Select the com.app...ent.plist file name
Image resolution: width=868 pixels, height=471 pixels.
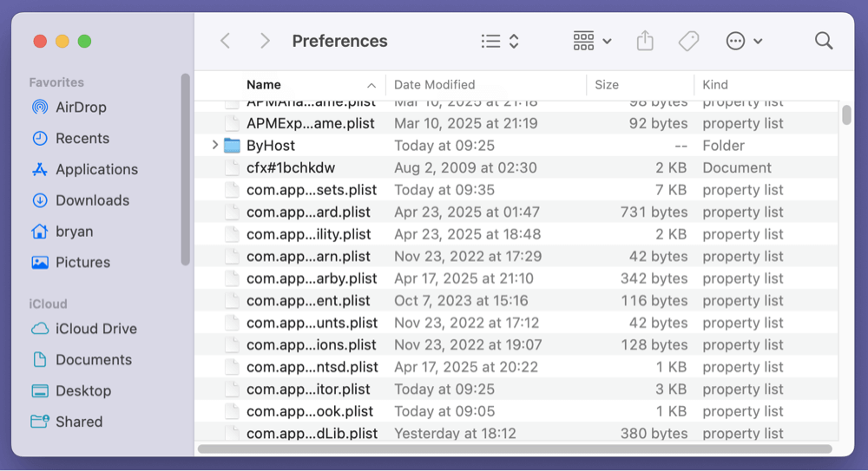(308, 300)
